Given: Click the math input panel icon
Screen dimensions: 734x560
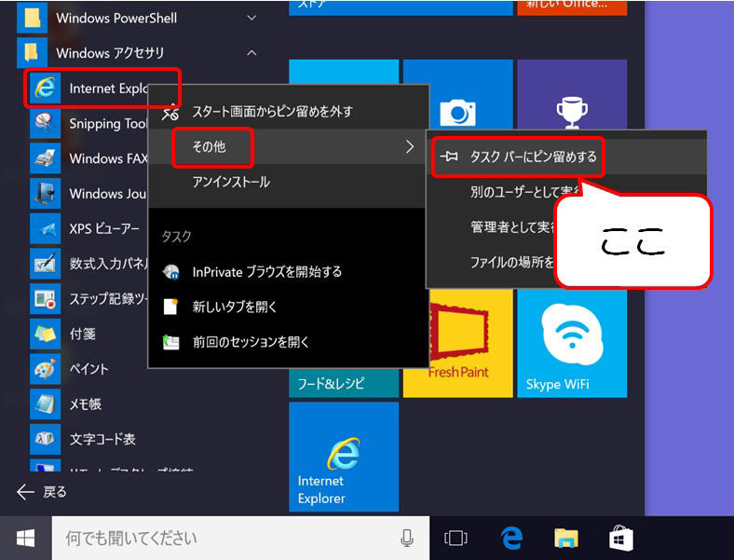Looking at the screenshot, I should click(x=46, y=264).
